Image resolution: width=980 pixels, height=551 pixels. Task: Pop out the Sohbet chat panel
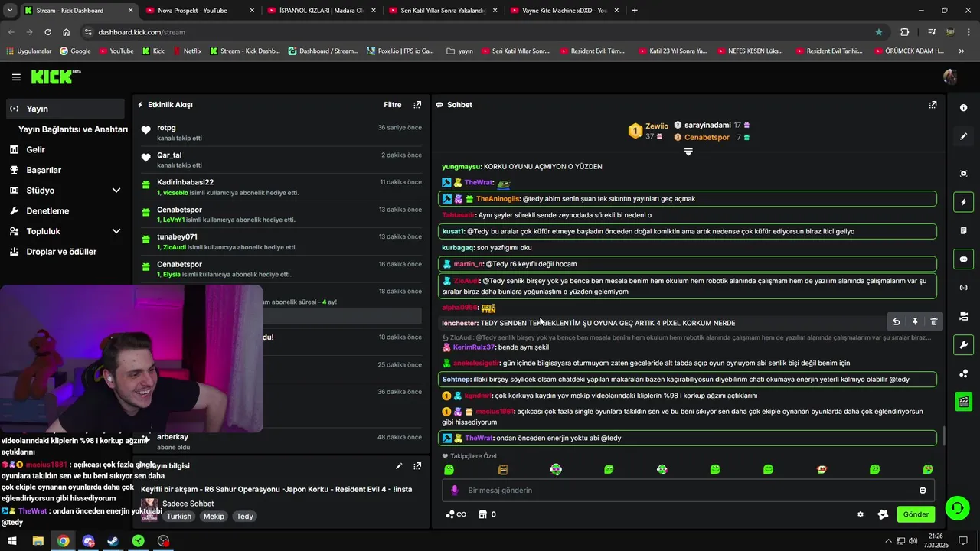[933, 105]
